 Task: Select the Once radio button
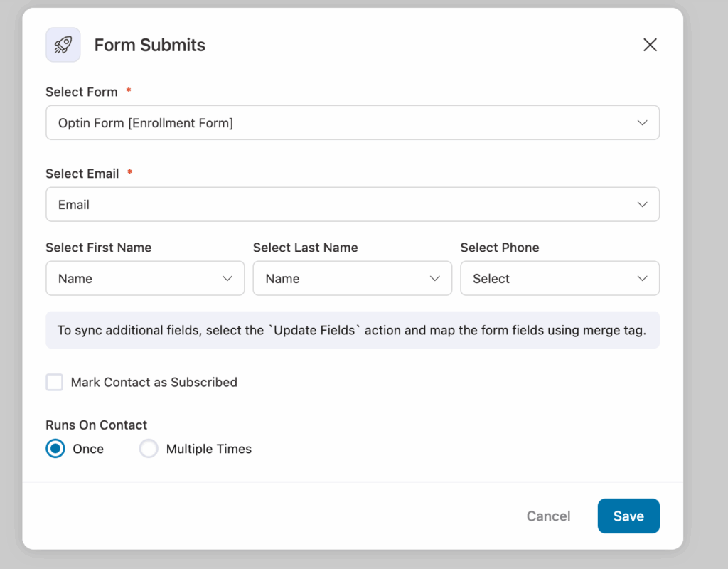pos(55,449)
